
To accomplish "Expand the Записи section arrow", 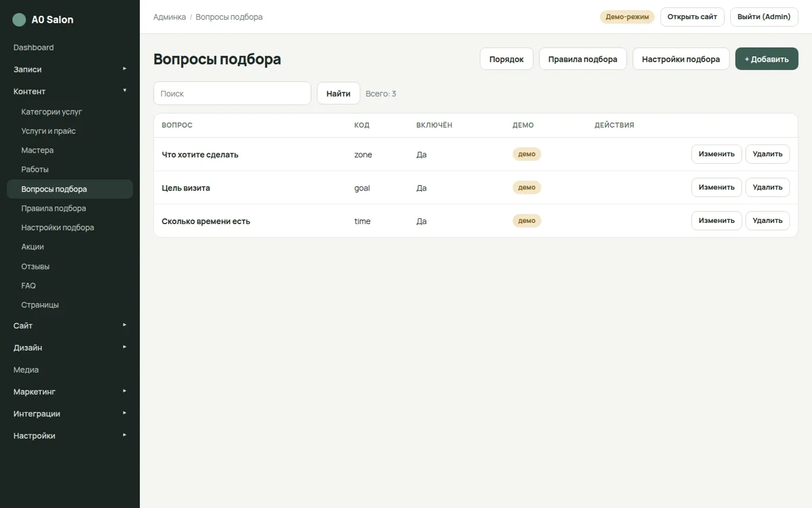I will tap(124, 69).
